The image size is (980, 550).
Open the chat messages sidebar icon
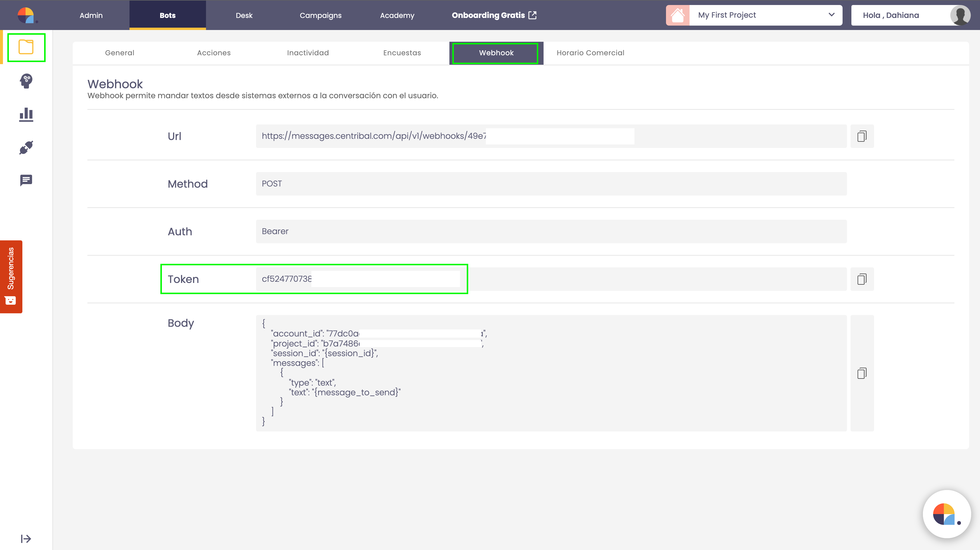click(x=26, y=180)
